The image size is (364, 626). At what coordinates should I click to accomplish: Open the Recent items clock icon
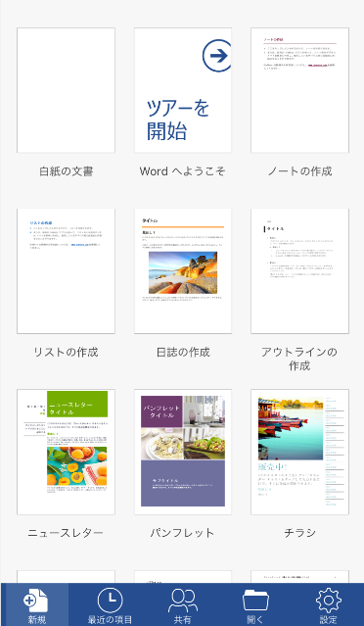pyautogui.click(x=110, y=601)
